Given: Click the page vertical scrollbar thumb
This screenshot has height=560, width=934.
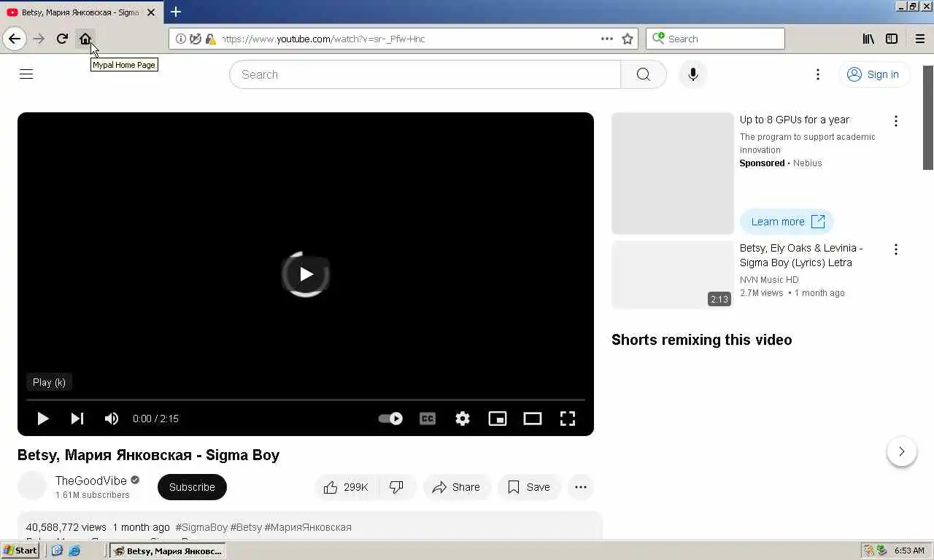Looking at the screenshot, I should click(928, 117).
